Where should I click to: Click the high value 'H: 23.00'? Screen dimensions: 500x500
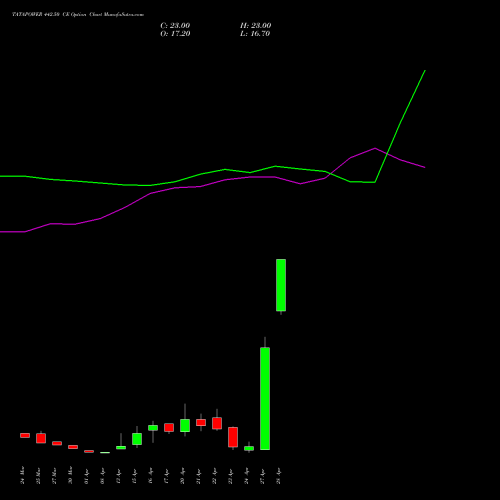point(255,26)
